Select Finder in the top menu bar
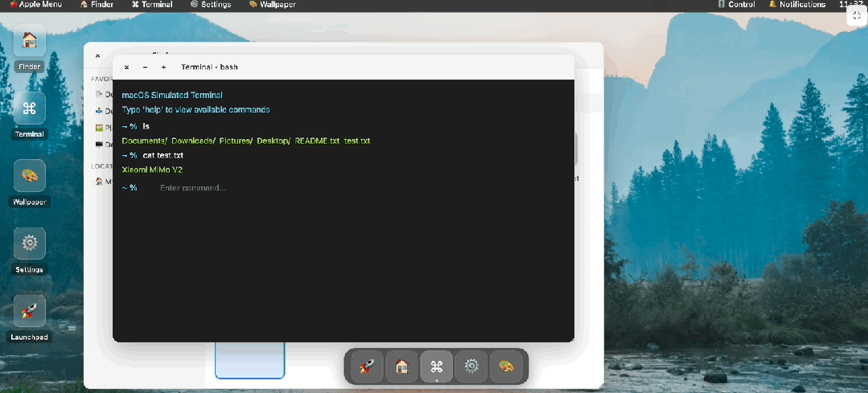 tap(97, 5)
